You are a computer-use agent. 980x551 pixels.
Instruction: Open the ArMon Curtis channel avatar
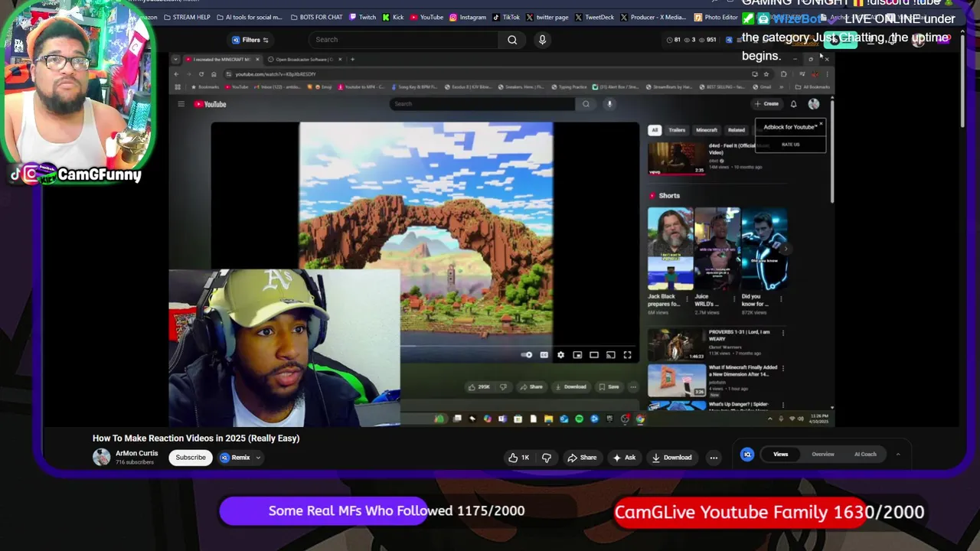coord(101,457)
